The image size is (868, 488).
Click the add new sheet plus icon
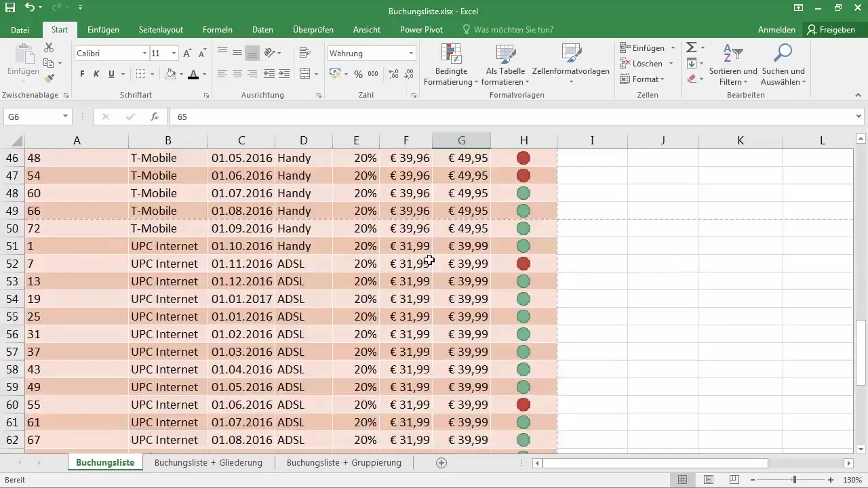pyautogui.click(x=441, y=463)
